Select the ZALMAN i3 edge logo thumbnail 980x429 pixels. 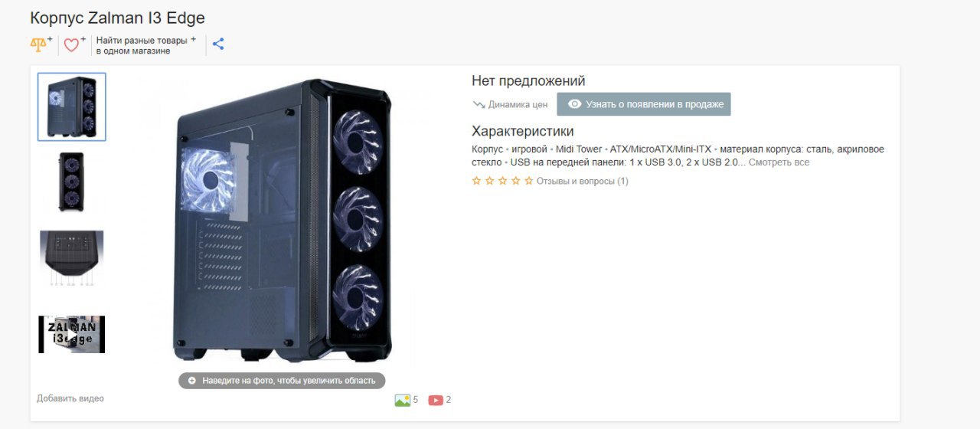tap(72, 335)
